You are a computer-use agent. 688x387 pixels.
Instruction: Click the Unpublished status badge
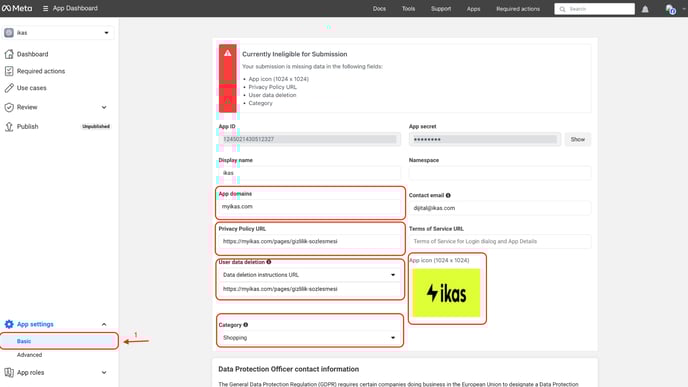click(x=96, y=126)
